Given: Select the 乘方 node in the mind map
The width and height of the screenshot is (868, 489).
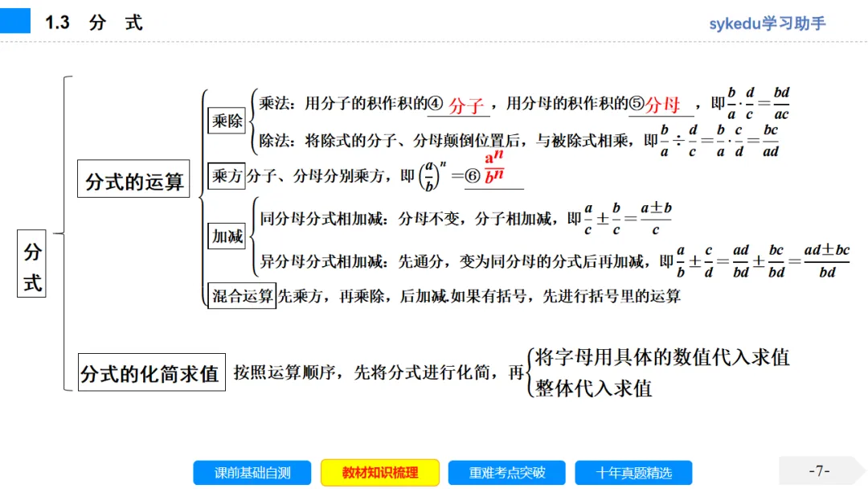Looking at the screenshot, I should pyautogui.click(x=226, y=176).
